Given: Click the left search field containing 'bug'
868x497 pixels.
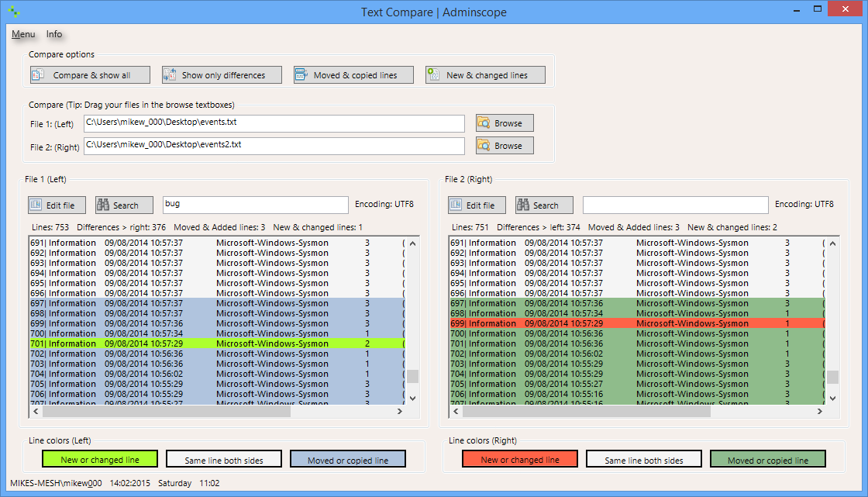Looking at the screenshot, I should (x=255, y=205).
